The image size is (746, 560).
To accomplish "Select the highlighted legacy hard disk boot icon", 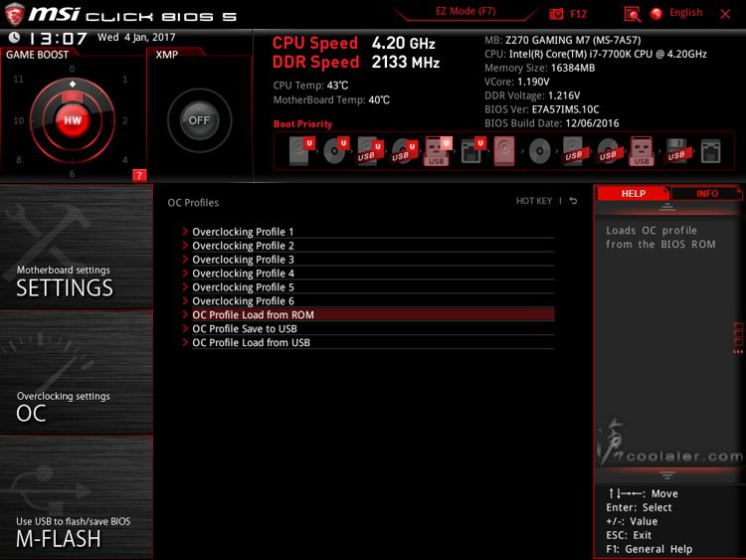I will pos(504,151).
